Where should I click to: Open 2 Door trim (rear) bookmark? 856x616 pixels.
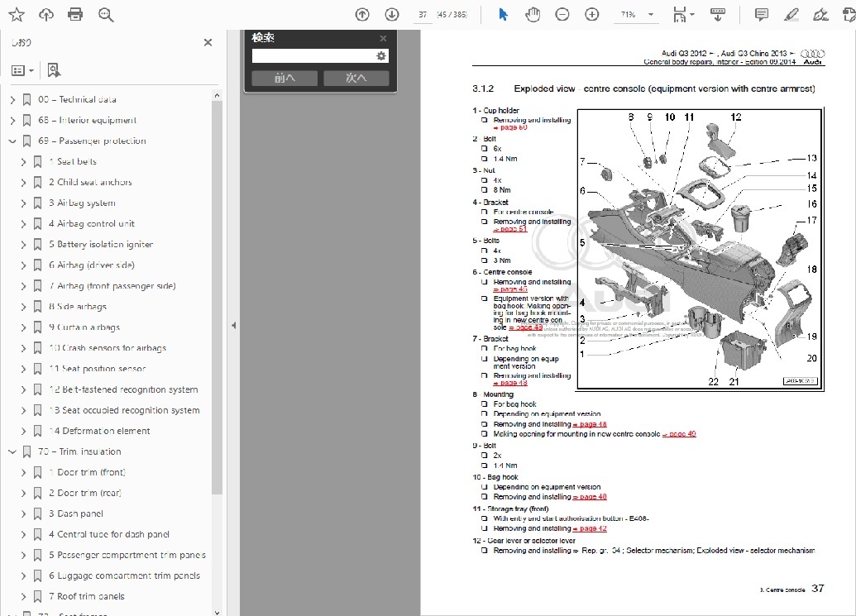pos(84,494)
